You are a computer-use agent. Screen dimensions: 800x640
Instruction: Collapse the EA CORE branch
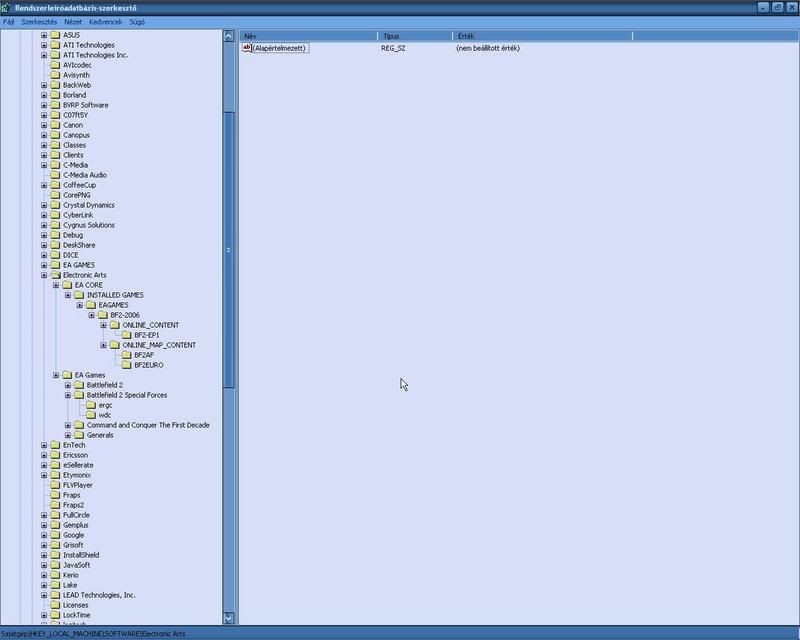pos(56,285)
